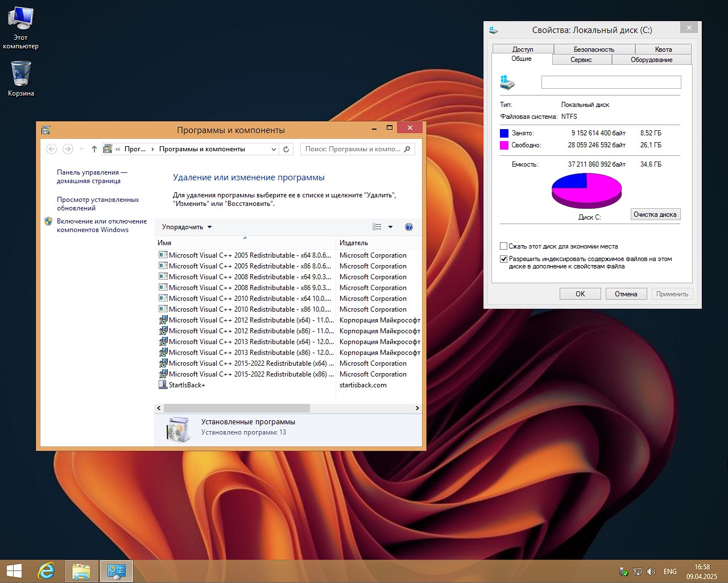This screenshot has height=583, width=728.
Task: Click the Visual C++ 2005 x64 row icon
Action: (163, 255)
